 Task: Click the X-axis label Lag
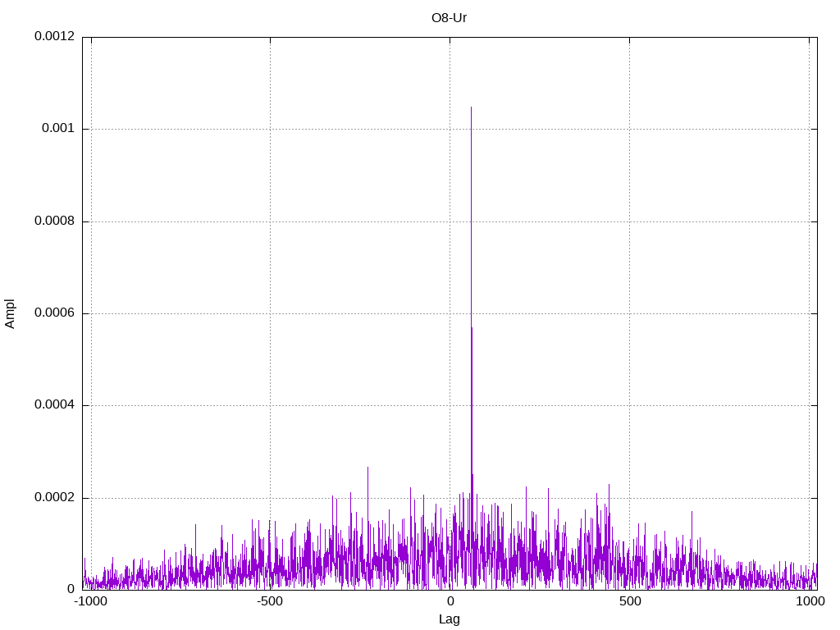click(449, 619)
